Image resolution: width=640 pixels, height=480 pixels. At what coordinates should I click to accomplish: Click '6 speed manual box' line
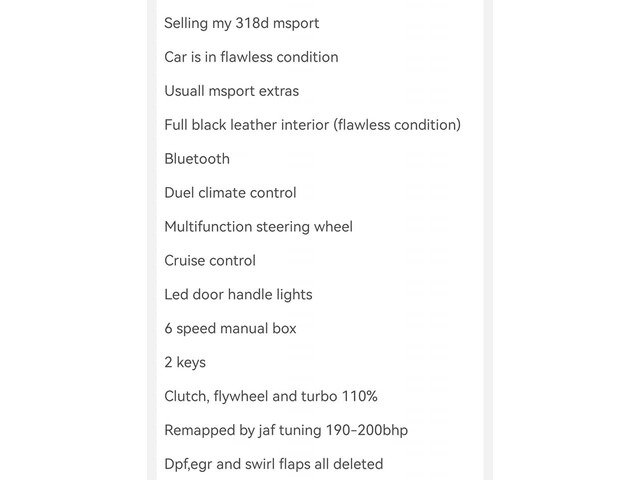point(230,329)
